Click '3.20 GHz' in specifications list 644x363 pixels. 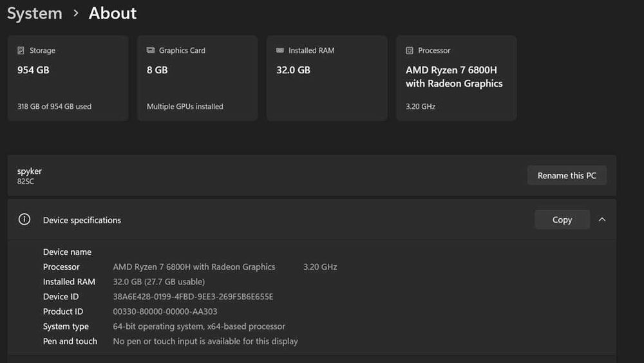point(320,267)
